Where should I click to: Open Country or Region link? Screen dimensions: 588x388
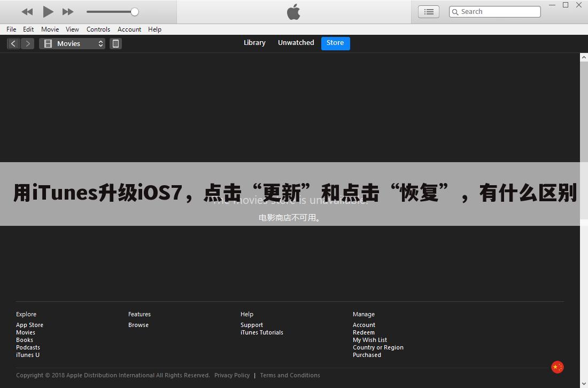coord(378,347)
